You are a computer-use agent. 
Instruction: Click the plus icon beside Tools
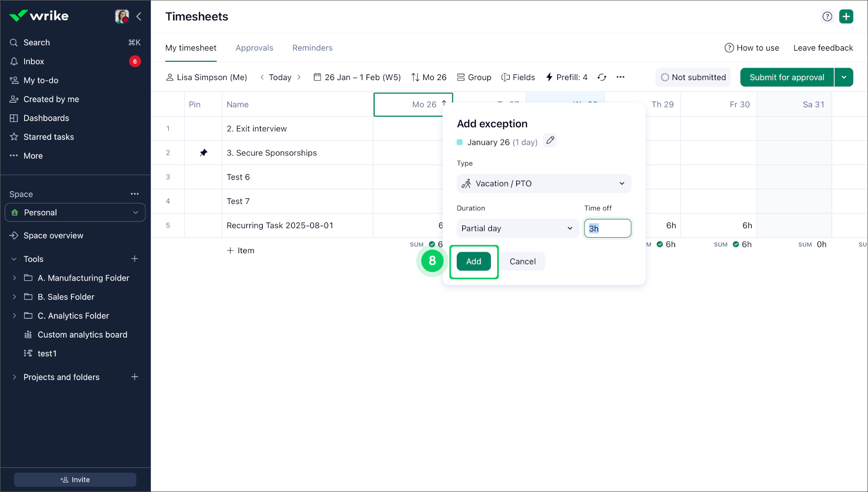coord(135,259)
